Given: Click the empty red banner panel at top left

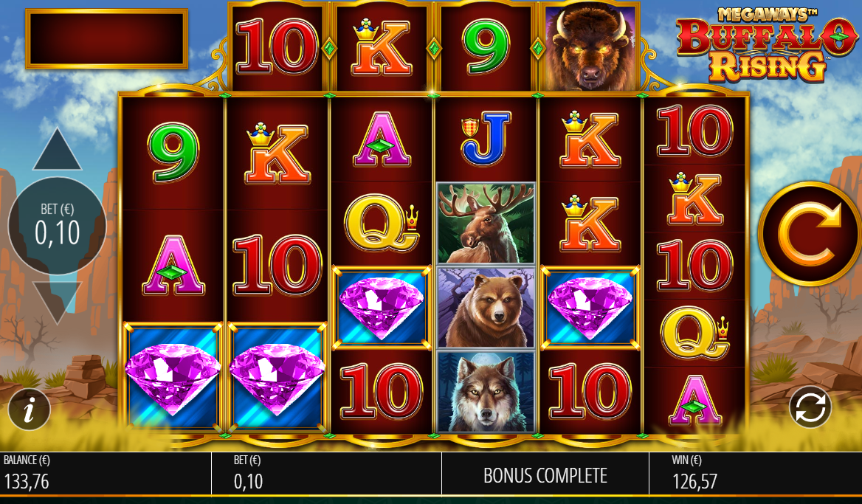Looking at the screenshot, I should point(107,38).
